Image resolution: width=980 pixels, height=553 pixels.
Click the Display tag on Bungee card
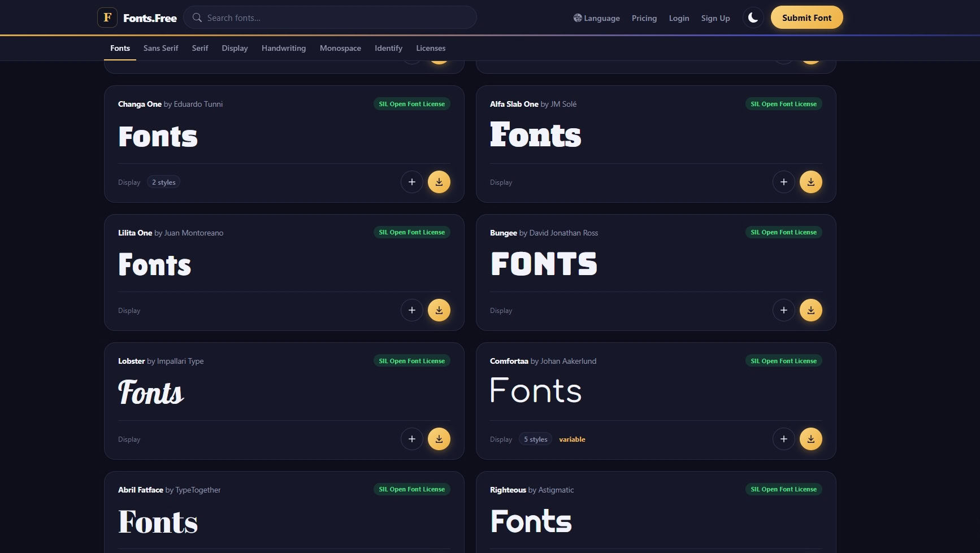[501, 311]
